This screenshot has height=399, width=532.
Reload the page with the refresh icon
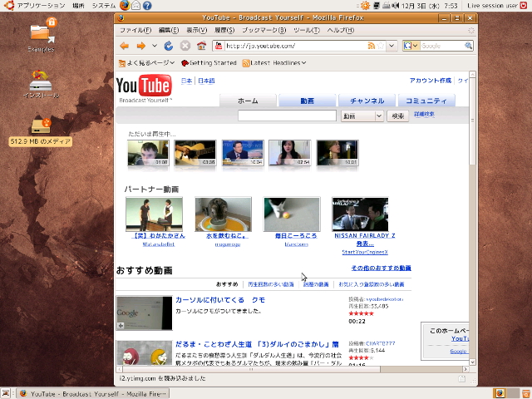pyautogui.click(x=169, y=46)
